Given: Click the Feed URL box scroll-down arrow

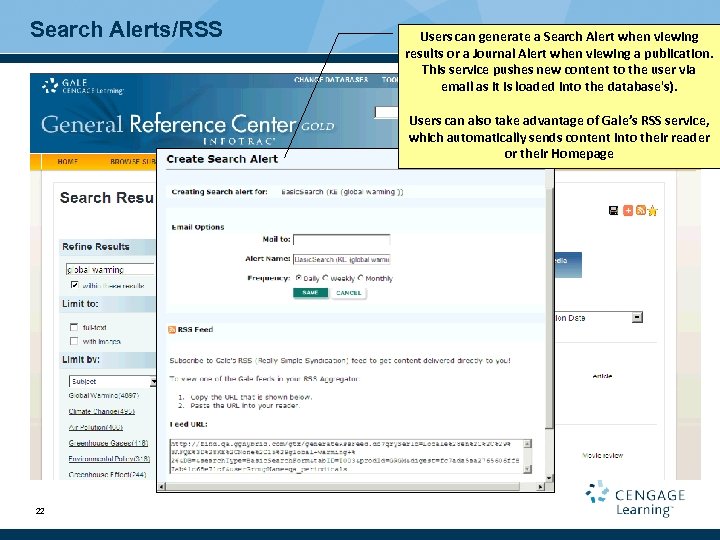Looking at the screenshot, I should click(528, 469).
